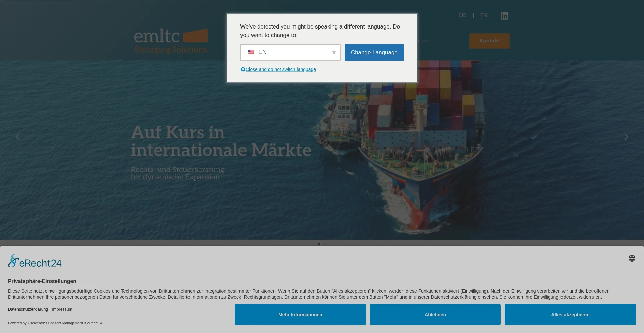Viewport: 644px width, 333px height.
Task: Click the emltc Emerging Solutions logo
Action: (171, 41)
